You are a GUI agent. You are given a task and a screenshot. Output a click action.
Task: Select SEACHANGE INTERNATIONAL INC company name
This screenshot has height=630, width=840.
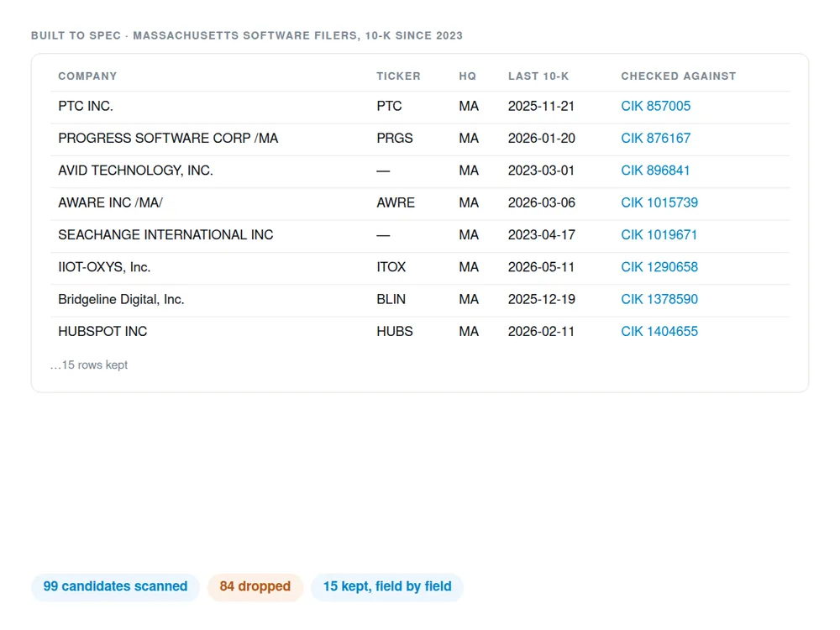click(165, 234)
